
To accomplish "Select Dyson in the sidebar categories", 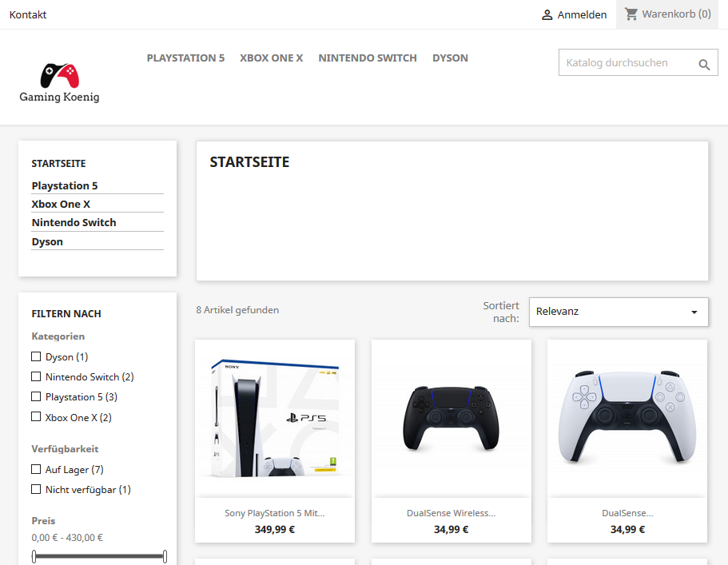I will pyautogui.click(x=47, y=242).
